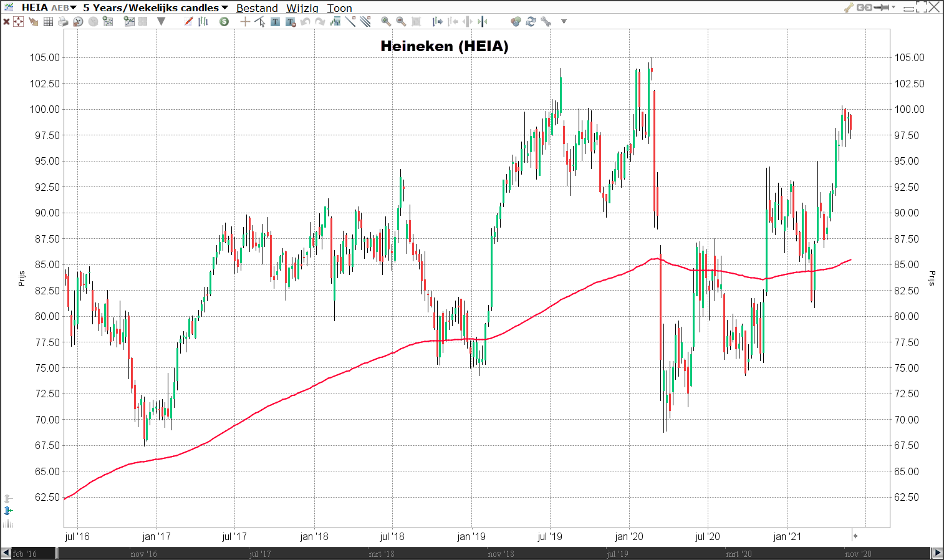Image resolution: width=944 pixels, height=560 pixels.
Task: Open the Bestand menu
Action: [x=257, y=8]
